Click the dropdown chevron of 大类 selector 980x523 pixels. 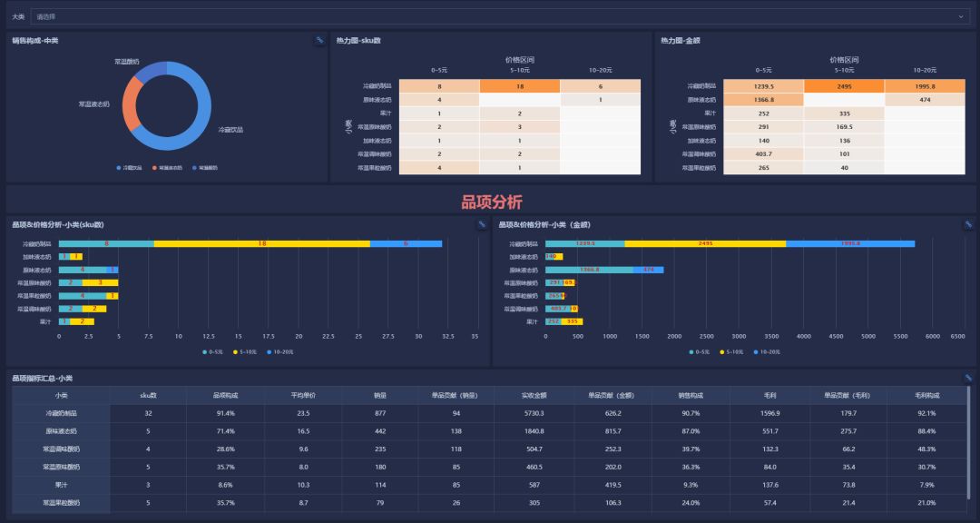tap(961, 16)
